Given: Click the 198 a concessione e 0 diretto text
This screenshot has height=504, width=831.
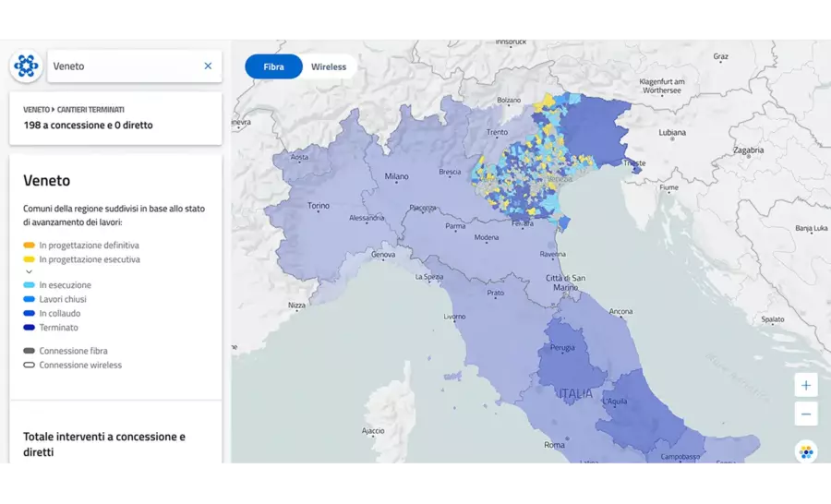Looking at the screenshot, I should [x=88, y=125].
